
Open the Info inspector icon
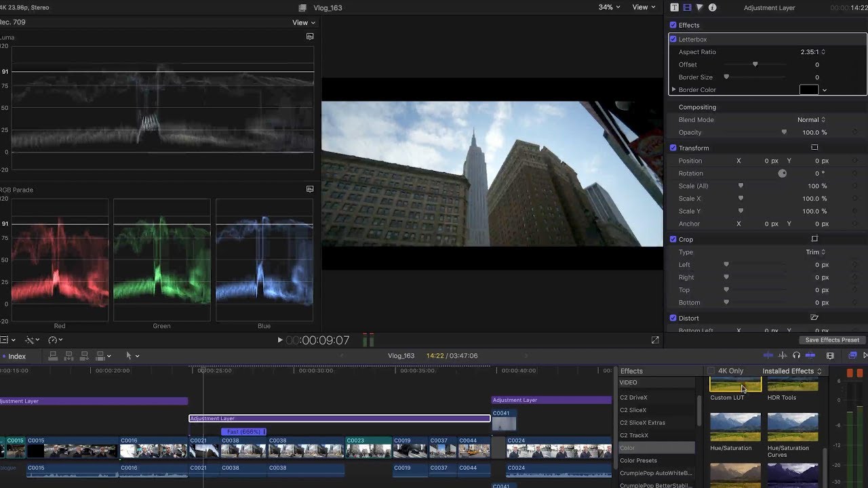(712, 7)
